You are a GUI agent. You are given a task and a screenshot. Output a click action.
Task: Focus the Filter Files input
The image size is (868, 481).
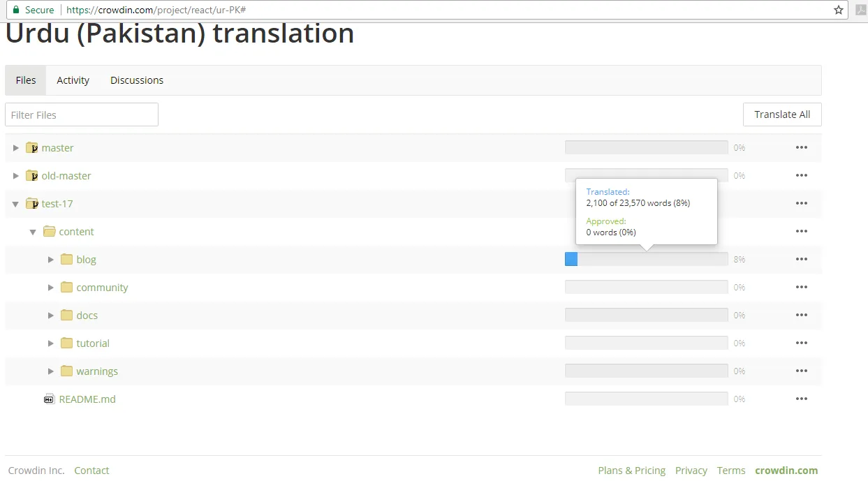point(82,114)
